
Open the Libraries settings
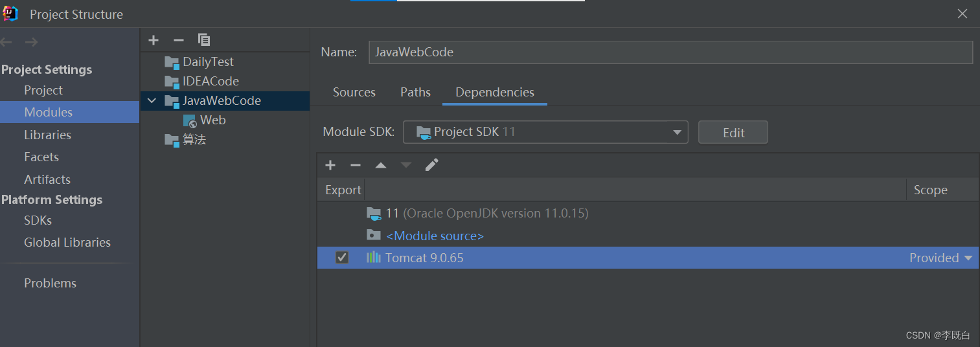coord(47,135)
